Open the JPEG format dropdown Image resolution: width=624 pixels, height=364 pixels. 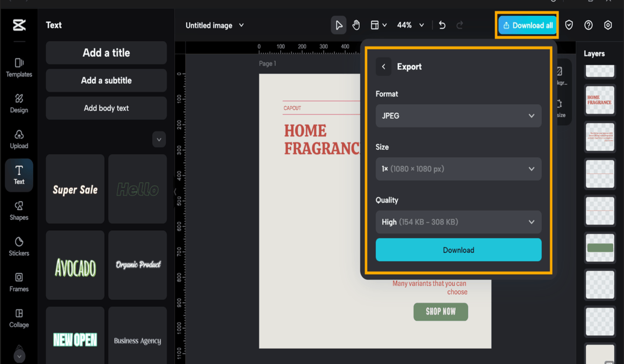pos(459,115)
